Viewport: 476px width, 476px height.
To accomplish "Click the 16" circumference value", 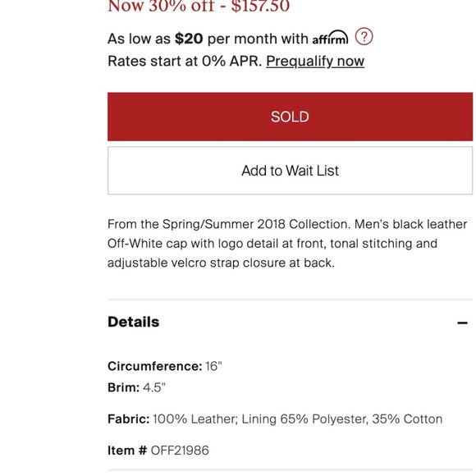I will click(x=213, y=366).
